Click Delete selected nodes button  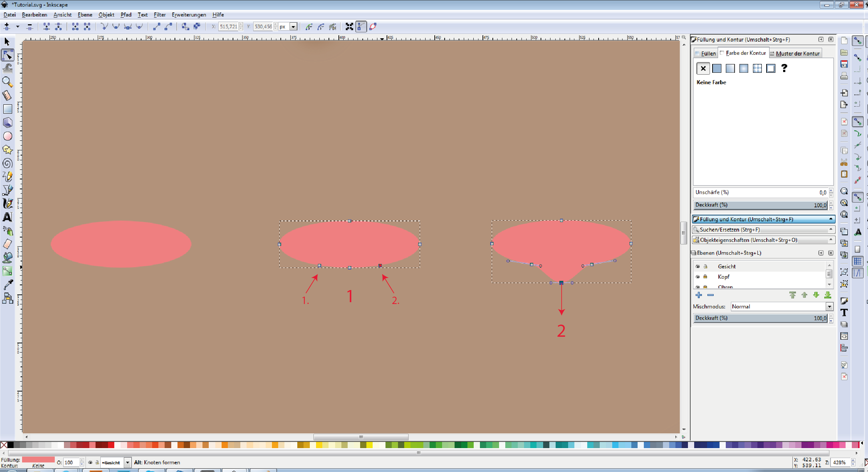click(30, 26)
